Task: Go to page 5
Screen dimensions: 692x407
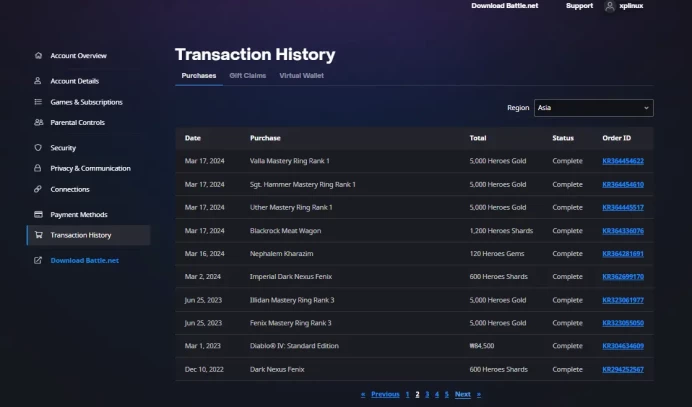Action: 447,394
